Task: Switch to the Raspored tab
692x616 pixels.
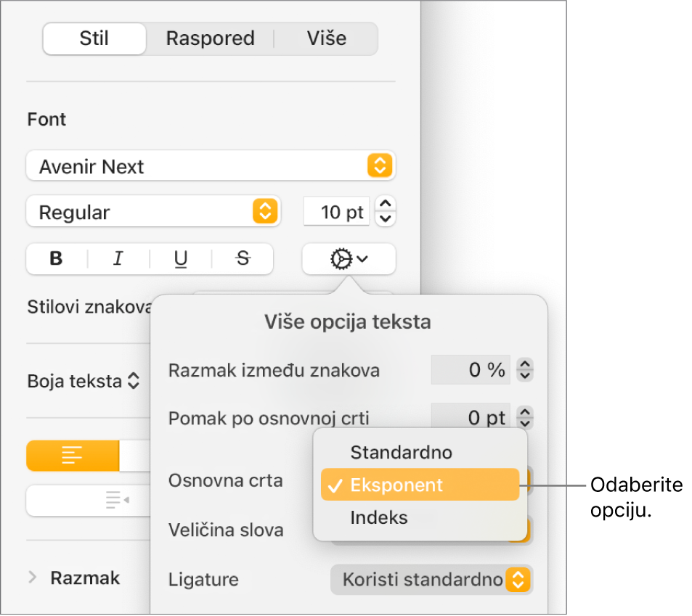Action: pyautogui.click(x=210, y=38)
